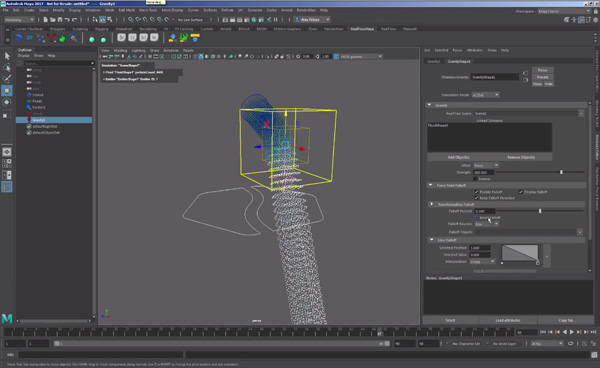Toggle the Keep Falloff Parented checkbox
This screenshot has width=600, height=368.
(x=476, y=198)
